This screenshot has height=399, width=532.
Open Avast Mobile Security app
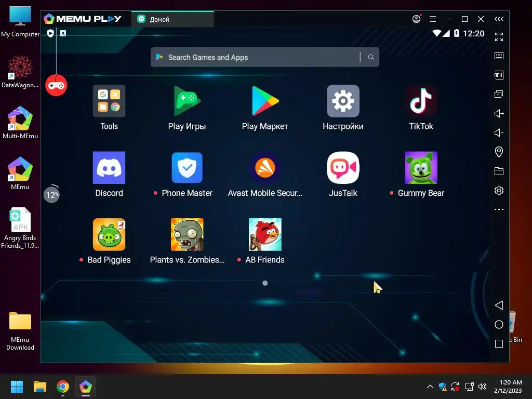[265, 168]
